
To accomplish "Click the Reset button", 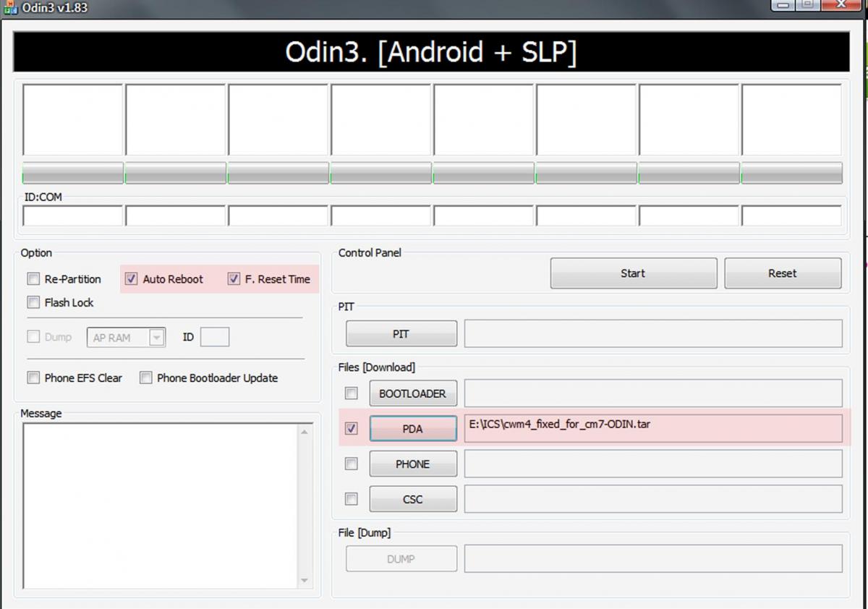I will tap(783, 273).
